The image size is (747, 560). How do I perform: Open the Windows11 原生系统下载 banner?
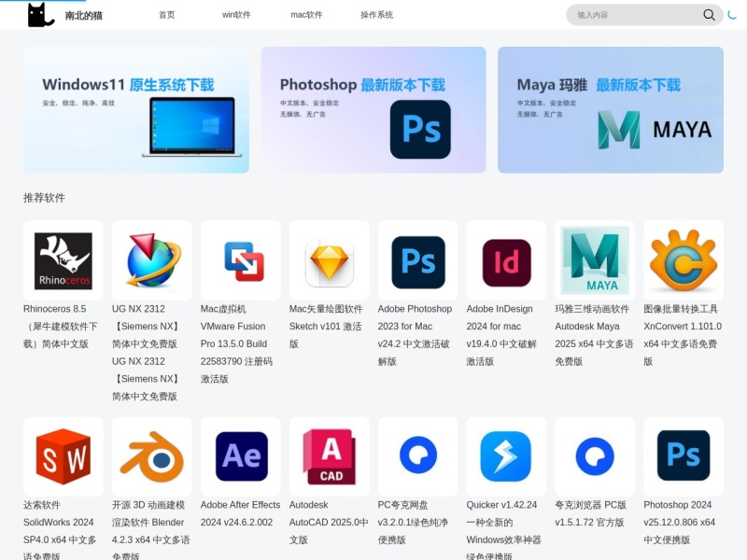coord(136,110)
